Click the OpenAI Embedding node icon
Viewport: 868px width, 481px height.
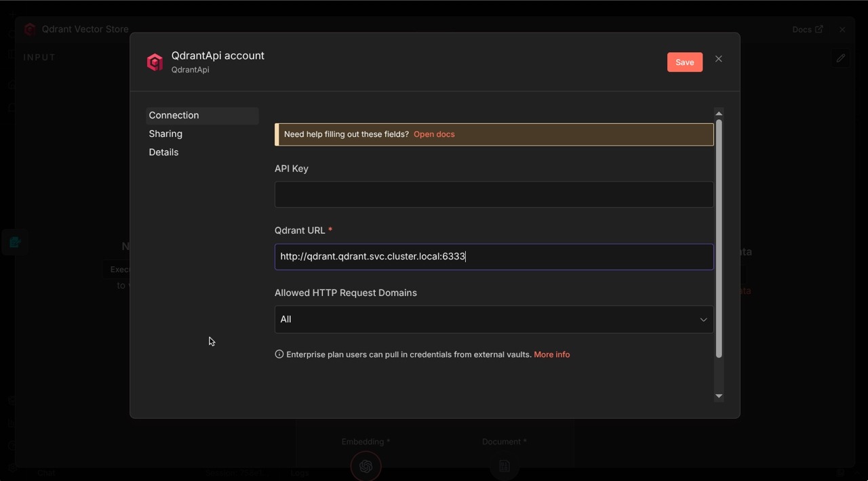point(366,466)
